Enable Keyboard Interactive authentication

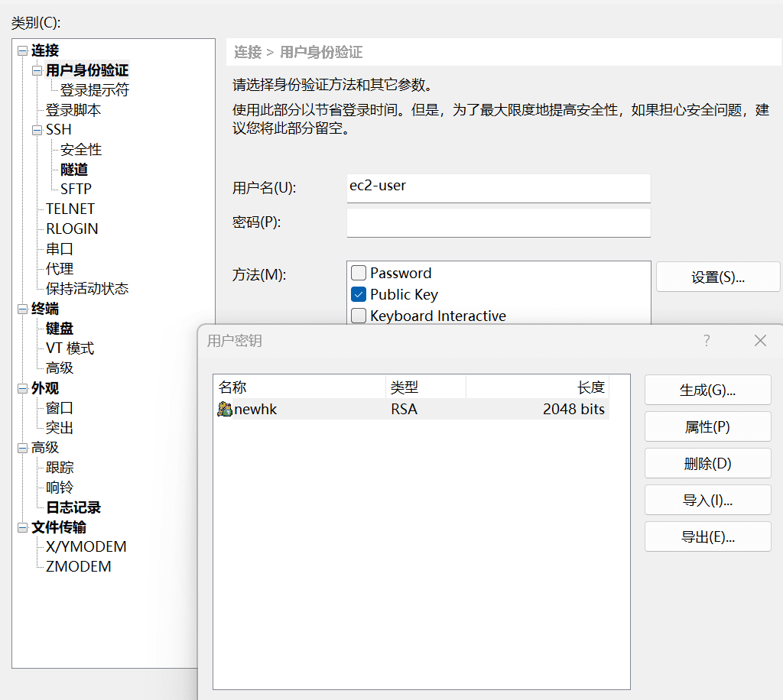[358, 315]
